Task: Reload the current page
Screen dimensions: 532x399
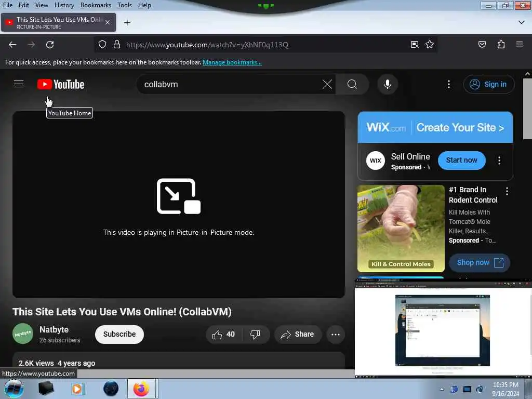Action: point(50,45)
